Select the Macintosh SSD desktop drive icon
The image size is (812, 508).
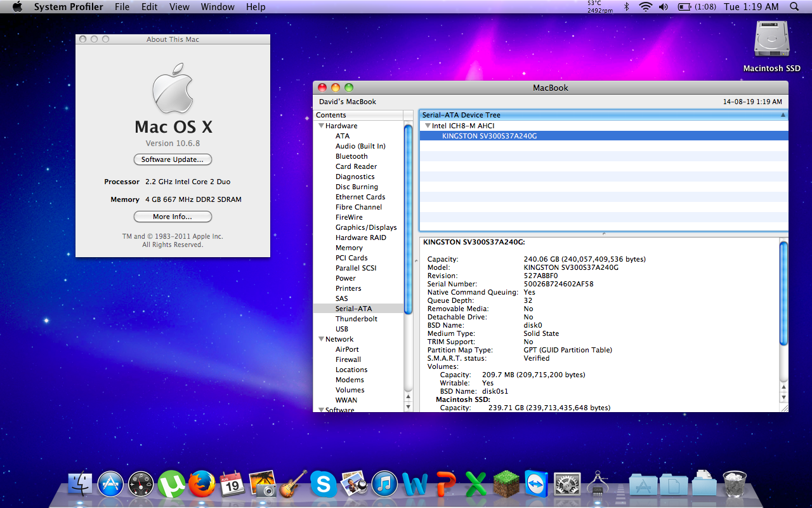pos(771,39)
